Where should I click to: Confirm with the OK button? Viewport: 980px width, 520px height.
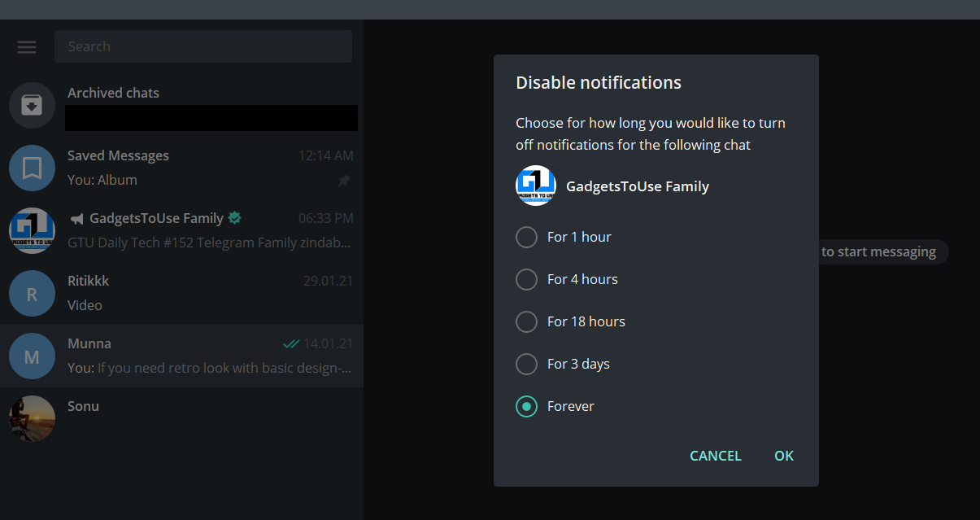coord(783,456)
